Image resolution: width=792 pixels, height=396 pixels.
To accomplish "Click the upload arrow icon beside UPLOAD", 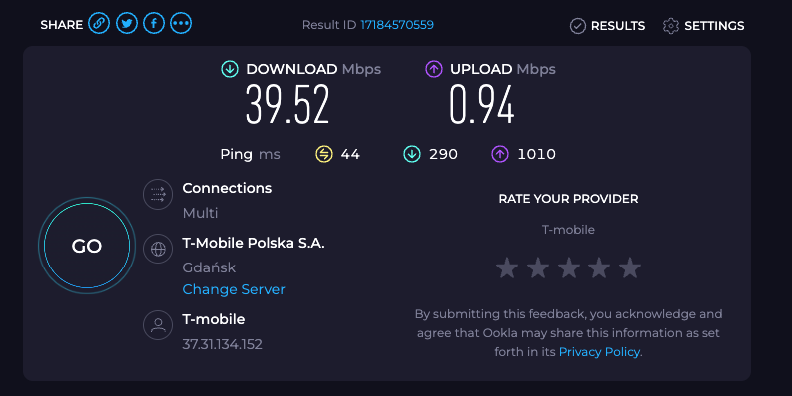I will click(434, 69).
